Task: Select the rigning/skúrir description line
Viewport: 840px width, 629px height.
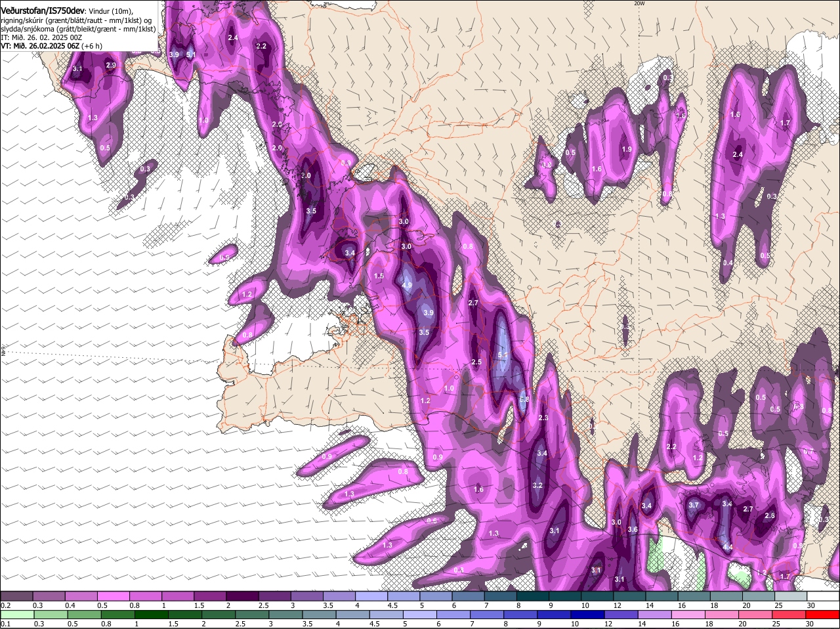Action: click(x=76, y=20)
